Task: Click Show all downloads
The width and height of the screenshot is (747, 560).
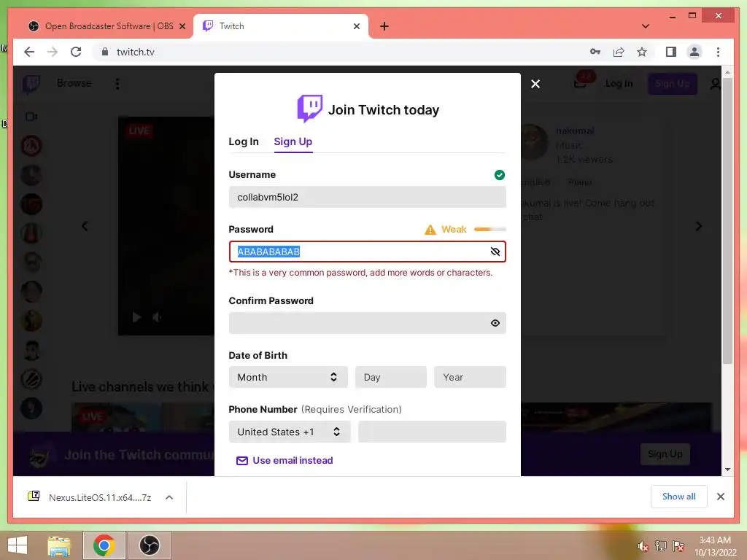Action: tap(679, 497)
